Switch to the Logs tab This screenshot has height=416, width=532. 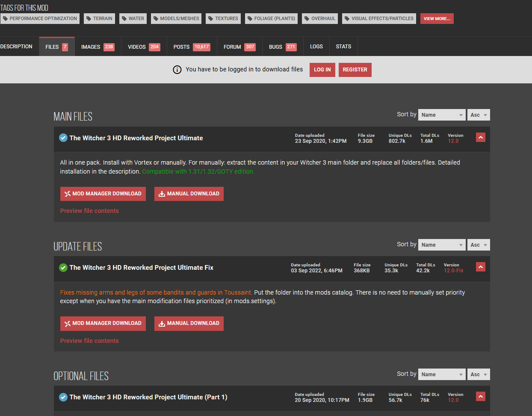point(316,47)
